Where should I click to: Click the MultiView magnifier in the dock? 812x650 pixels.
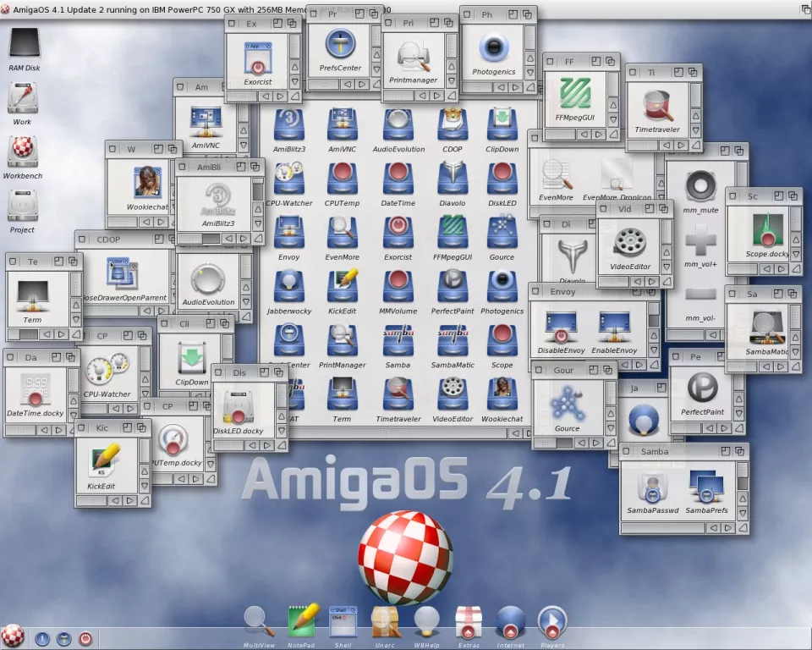(259, 622)
